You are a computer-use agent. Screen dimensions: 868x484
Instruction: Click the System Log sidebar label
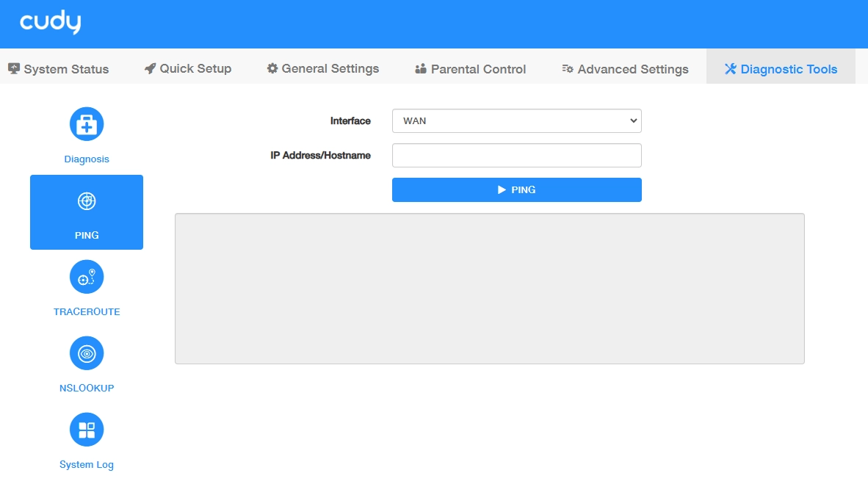pos(87,465)
